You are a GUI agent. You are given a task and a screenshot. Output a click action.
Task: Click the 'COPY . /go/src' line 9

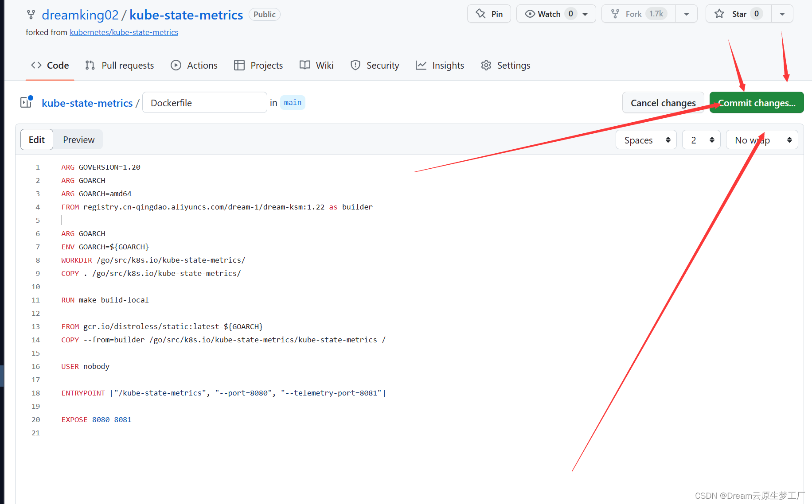[x=151, y=273]
